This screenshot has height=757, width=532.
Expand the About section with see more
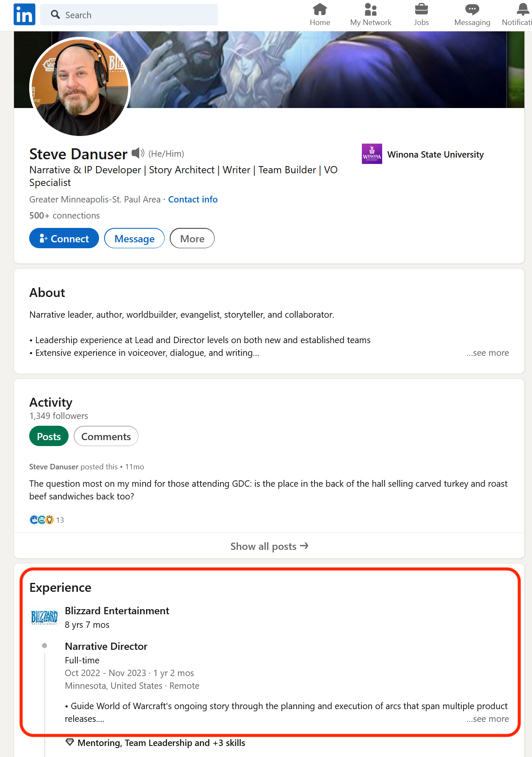coord(488,353)
